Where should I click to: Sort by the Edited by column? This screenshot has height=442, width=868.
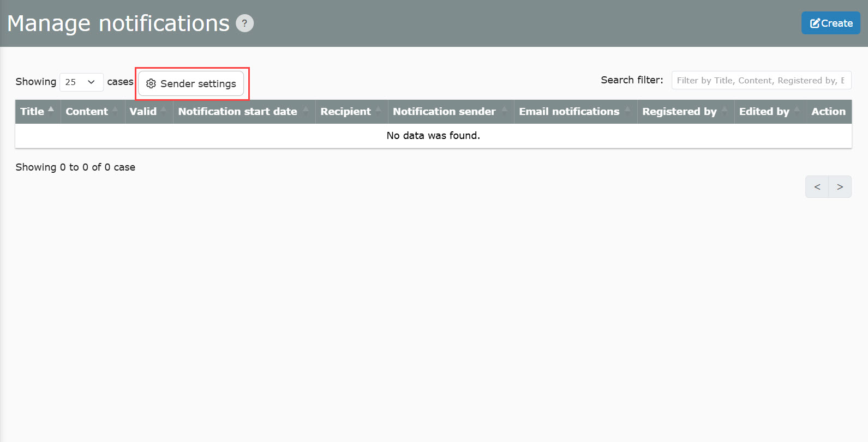(x=764, y=111)
